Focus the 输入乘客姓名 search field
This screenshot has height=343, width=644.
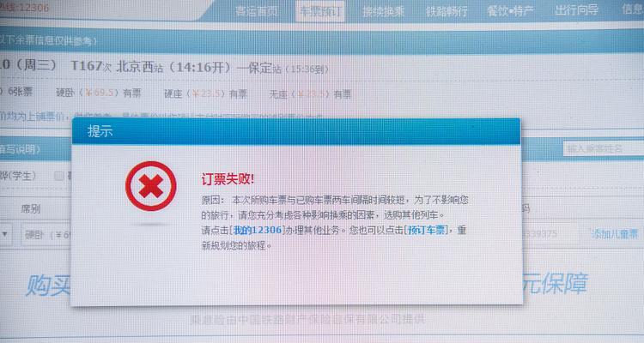(604, 148)
